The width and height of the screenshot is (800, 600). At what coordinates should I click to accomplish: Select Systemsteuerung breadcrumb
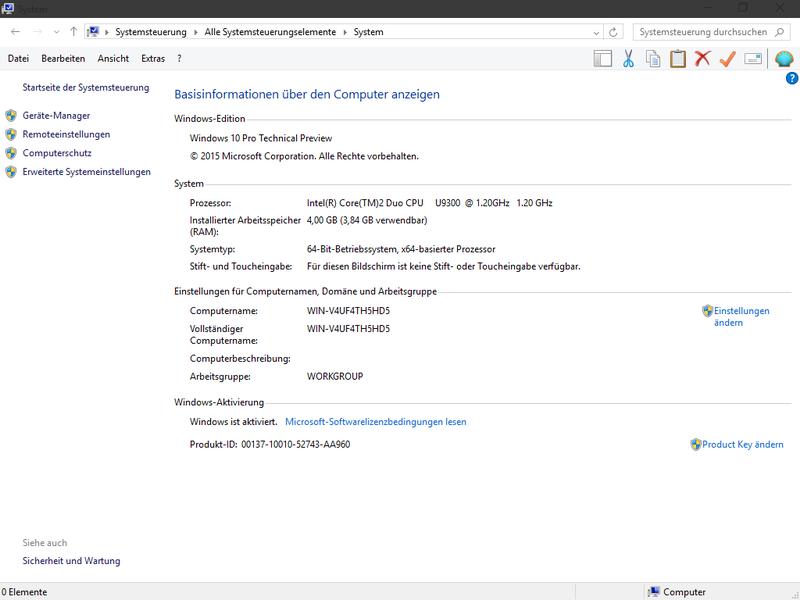tap(151, 32)
